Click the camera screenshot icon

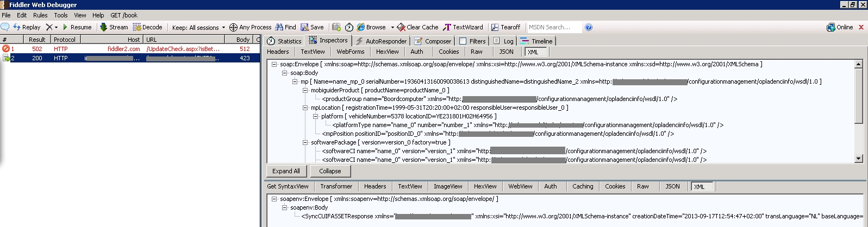point(336,27)
